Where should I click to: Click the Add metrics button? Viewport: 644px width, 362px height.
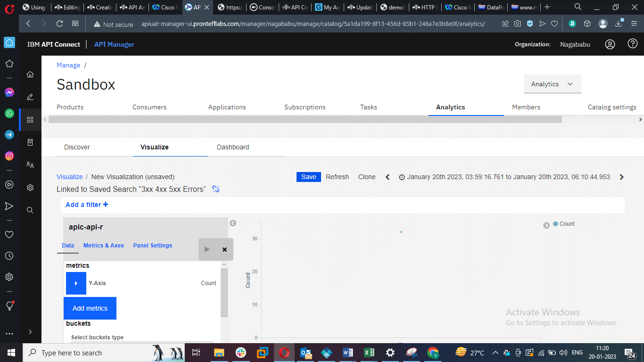90,308
